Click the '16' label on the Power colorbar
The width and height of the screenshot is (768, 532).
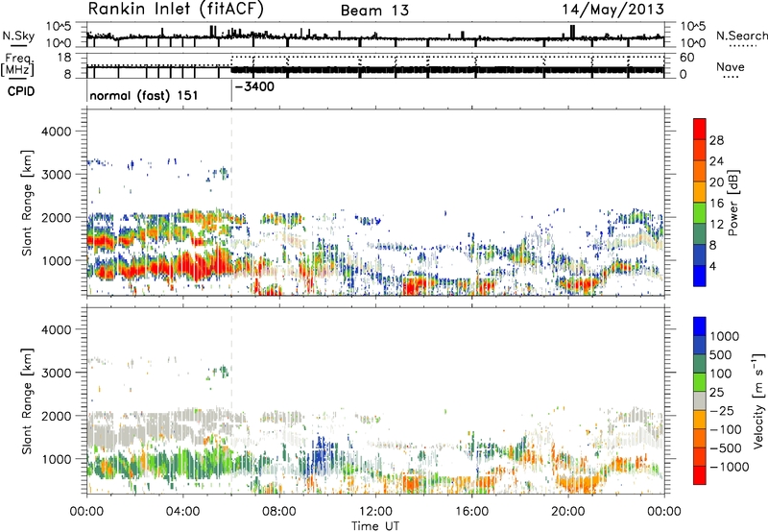716,204
